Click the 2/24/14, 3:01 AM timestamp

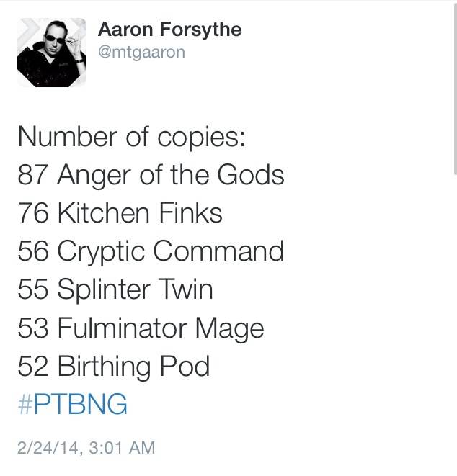pyautogui.click(x=86, y=447)
